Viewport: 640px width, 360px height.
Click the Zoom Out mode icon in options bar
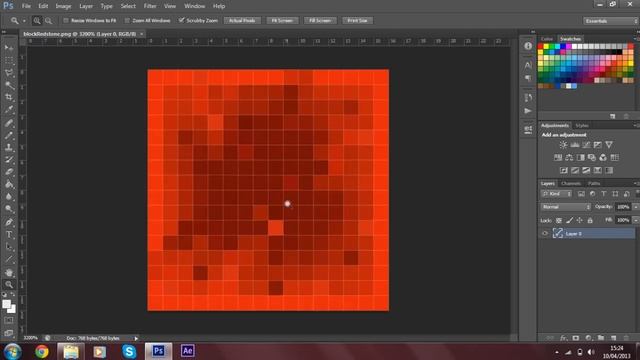point(49,20)
